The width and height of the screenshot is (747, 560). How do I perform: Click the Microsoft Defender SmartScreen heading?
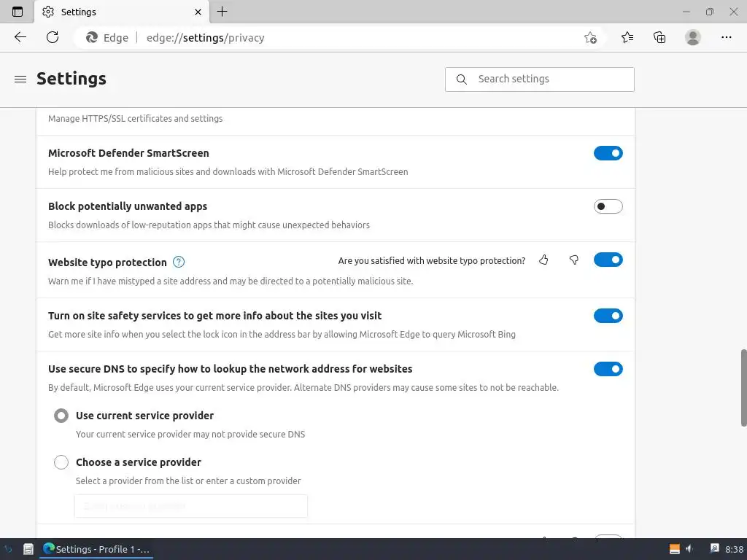[128, 153]
